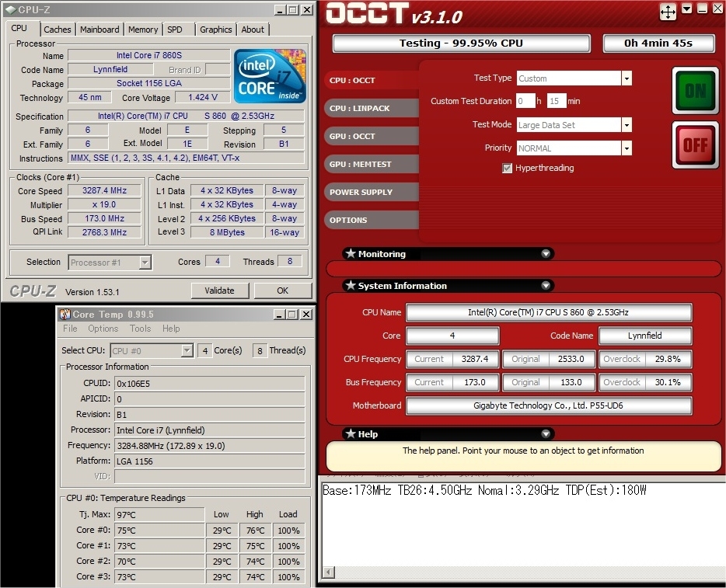Click the OK button in CPU-Z
The width and height of the screenshot is (726, 588).
[282, 291]
